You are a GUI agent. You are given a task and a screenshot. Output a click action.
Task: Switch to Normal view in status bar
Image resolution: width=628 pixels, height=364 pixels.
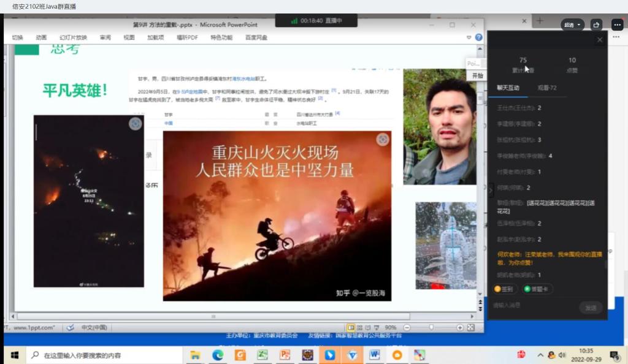coord(351,328)
